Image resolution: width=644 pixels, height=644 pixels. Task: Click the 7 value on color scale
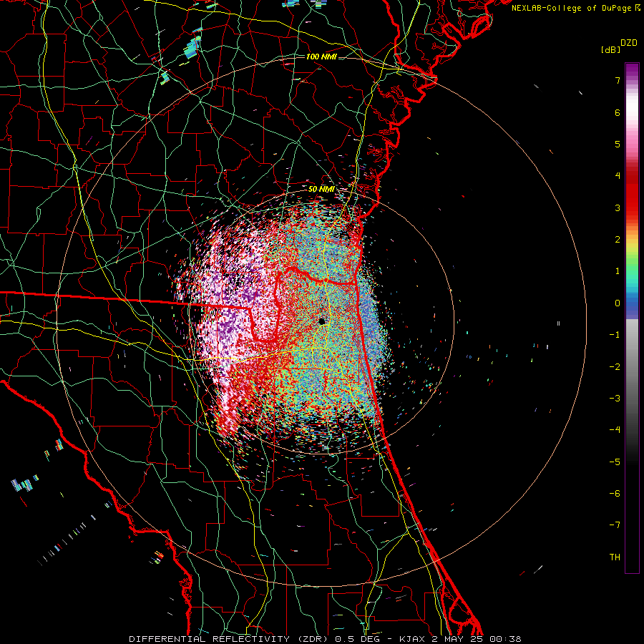(618, 80)
